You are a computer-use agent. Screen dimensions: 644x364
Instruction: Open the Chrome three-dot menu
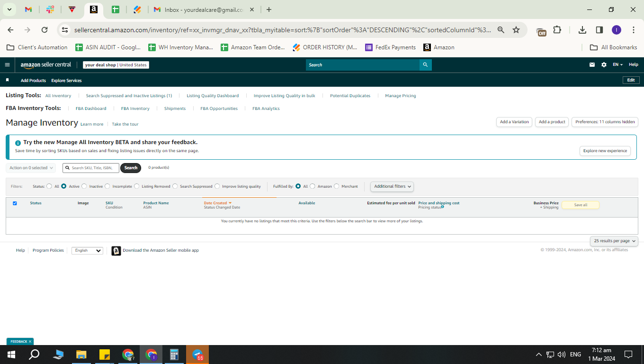(x=634, y=30)
